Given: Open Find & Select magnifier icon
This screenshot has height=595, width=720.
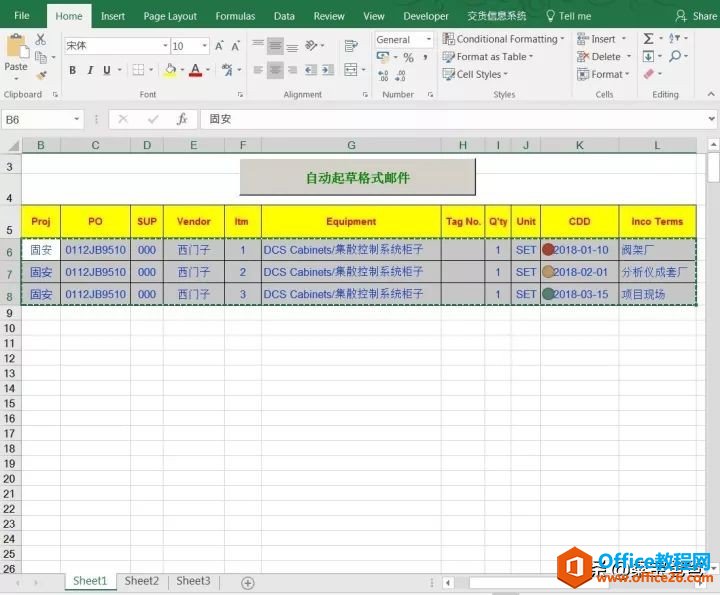Looking at the screenshot, I should tap(675, 56).
